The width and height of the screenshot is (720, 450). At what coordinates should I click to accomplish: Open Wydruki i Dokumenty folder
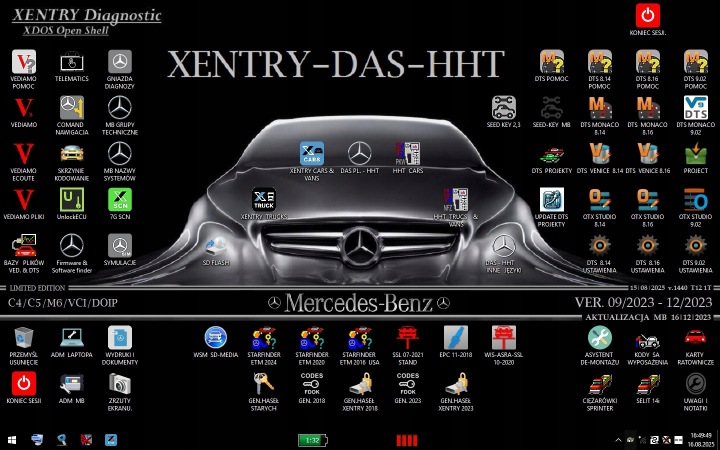[120, 338]
